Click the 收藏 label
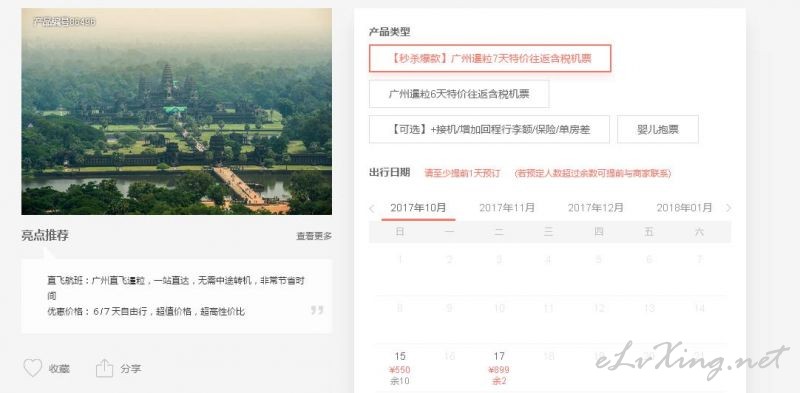 (59, 369)
